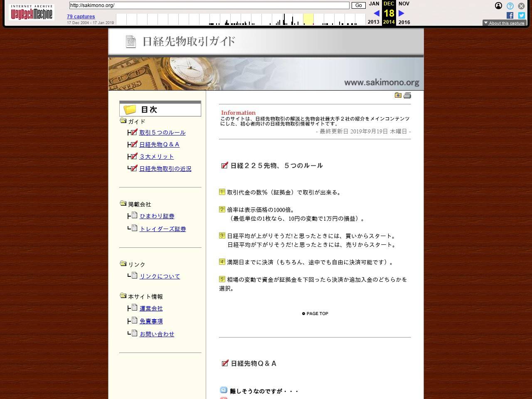This screenshot has height=399, width=532.
Task: Go to previous capture arrow
Action: pyautogui.click(x=377, y=13)
